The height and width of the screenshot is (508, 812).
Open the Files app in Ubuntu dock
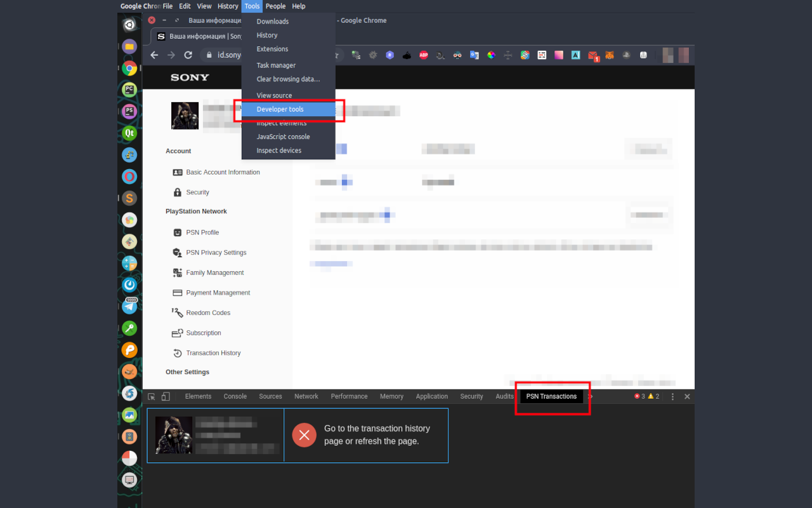tap(129, 46)
